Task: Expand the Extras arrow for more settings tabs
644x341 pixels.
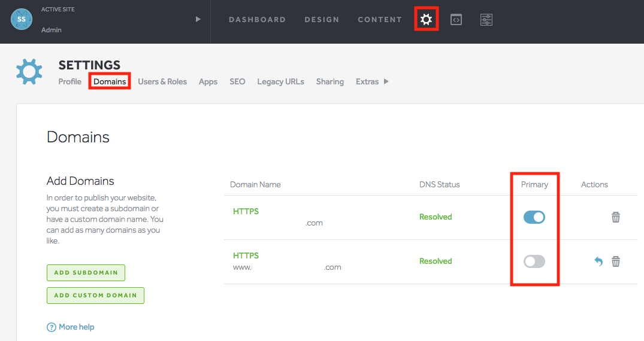Action: tap(386, 81)
